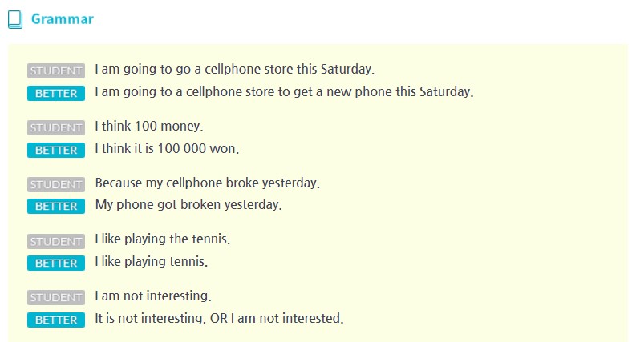Click the STUDENT badge beside 'playing the tennis'
Screen dimensions: 644x342
[x=56, y=242]
